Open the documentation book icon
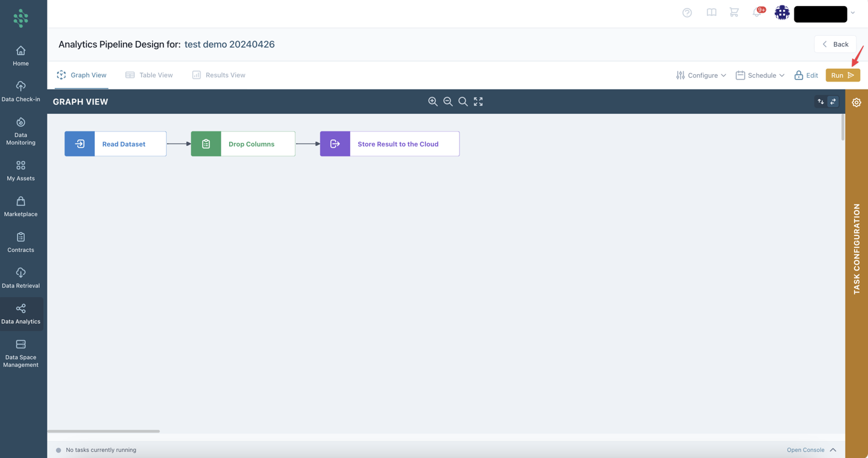This screenshot has width=868, height=458. pyautogui.click(x=711, y=13)
